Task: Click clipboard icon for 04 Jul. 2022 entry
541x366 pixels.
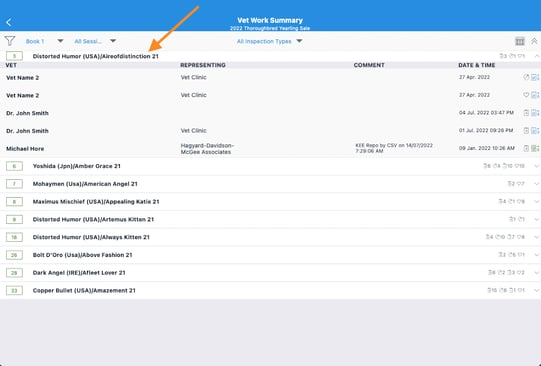Action: [x=526, y=113]
